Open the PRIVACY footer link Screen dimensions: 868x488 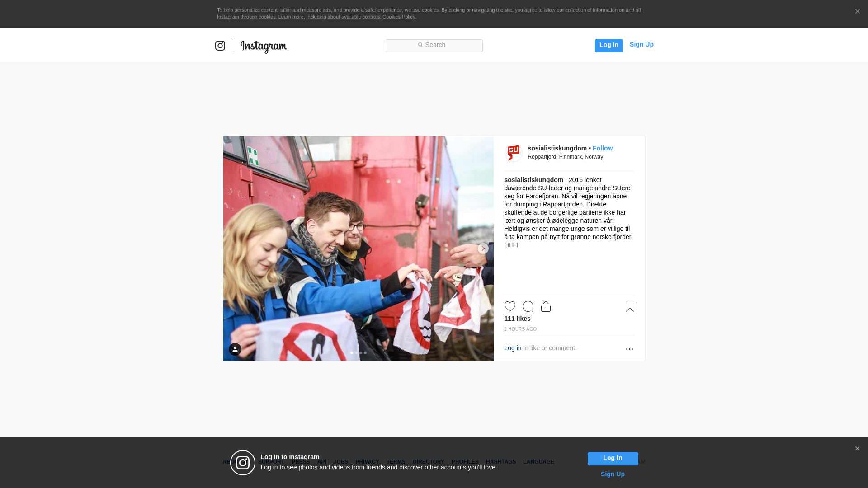pos(367,462)
